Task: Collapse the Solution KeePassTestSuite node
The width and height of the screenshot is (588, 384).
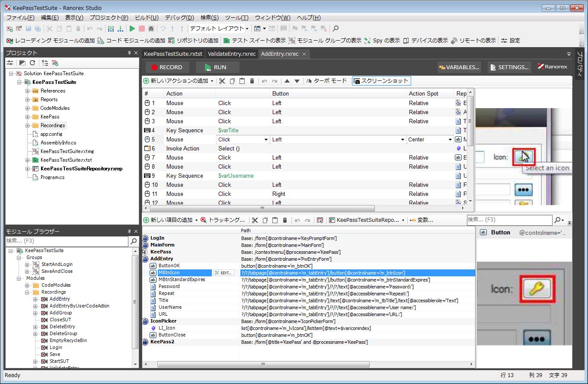Action: tap(11, 74)
